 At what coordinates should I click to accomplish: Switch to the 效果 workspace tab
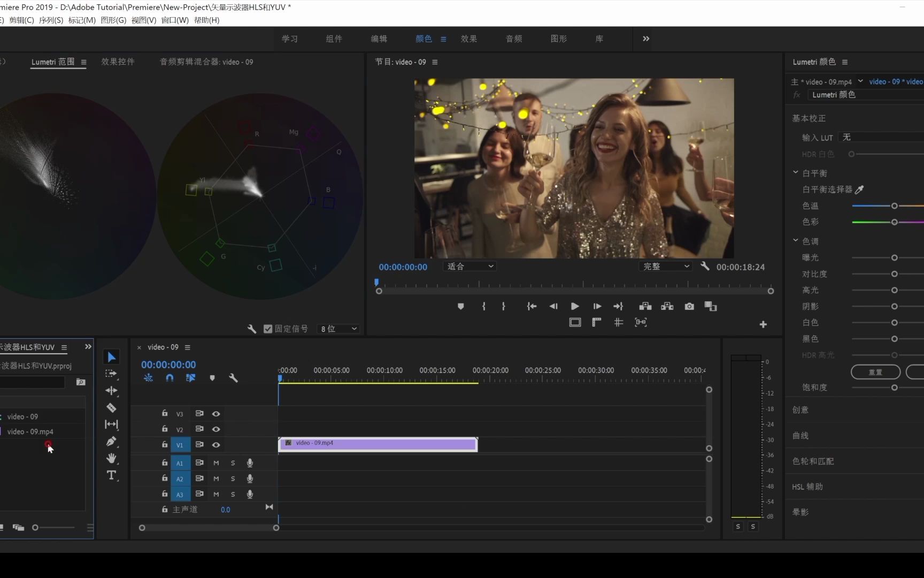click(468, 39)
